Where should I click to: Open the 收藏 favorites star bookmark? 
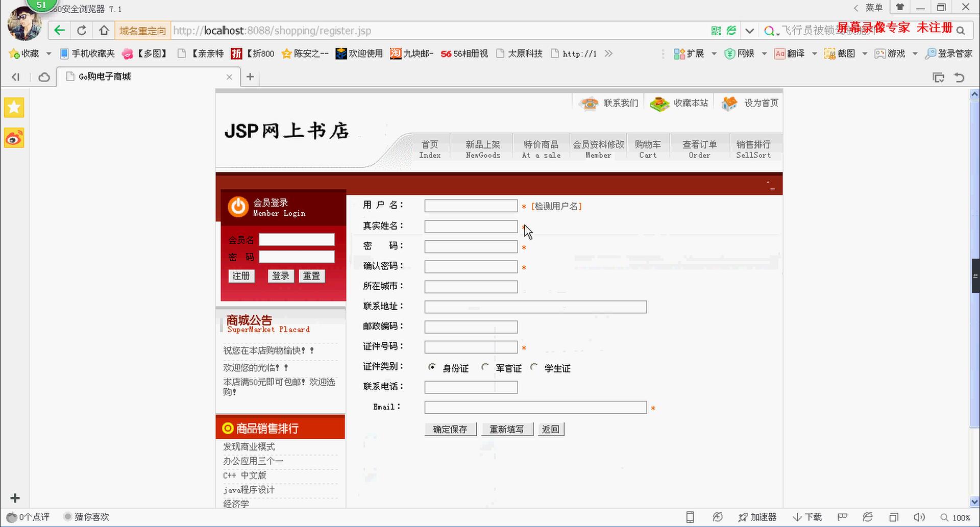24,54
